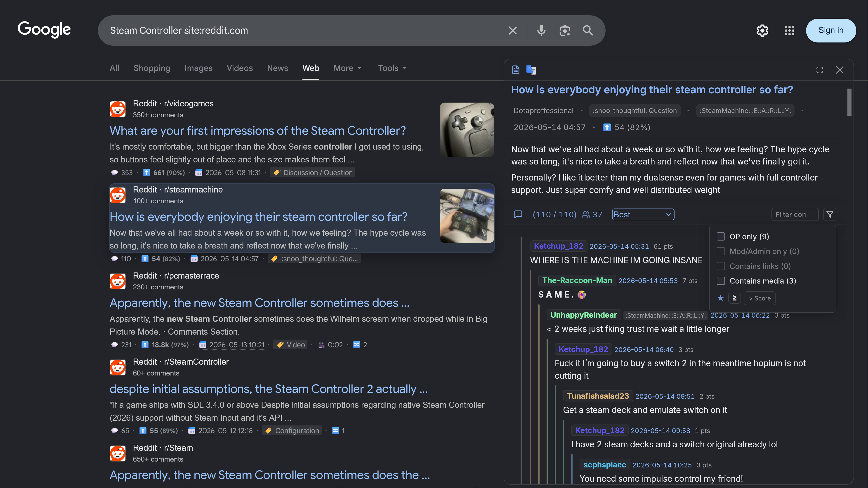Switch to the Shopping tab

click(x=152, y=68)
